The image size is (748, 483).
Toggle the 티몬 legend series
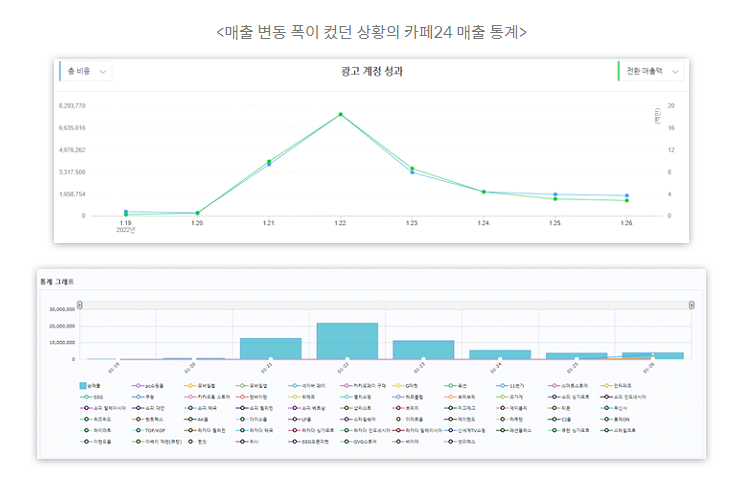[559, 408]
